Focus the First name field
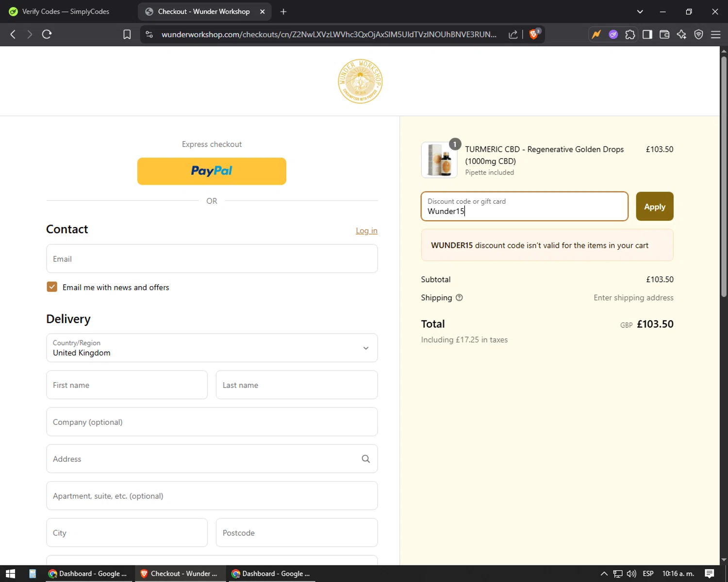Screen dimensions: 728x582 point(127,385)
